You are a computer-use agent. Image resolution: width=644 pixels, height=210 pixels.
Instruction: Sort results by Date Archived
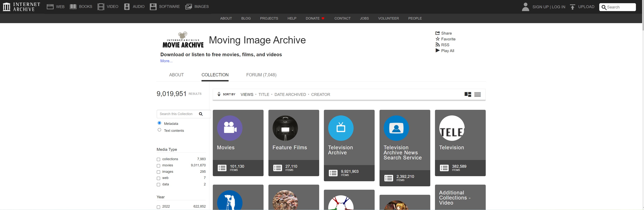290,95
